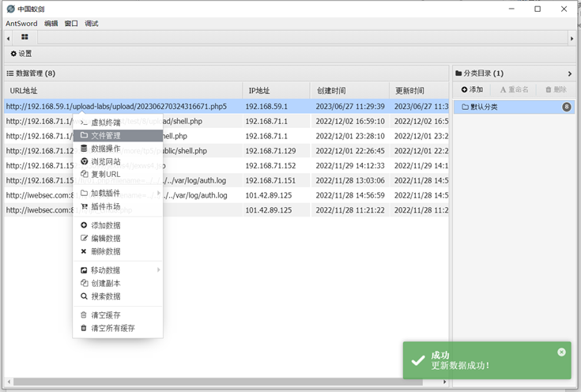Image resolution: width=581 pixels, height=392 pixels.
Task: Click the list icon beside 数据管理
Action: click(10, 73)
